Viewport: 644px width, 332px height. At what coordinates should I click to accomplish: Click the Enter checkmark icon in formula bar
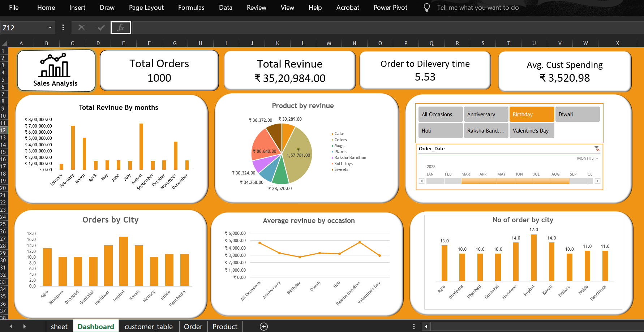click(101, 27)
